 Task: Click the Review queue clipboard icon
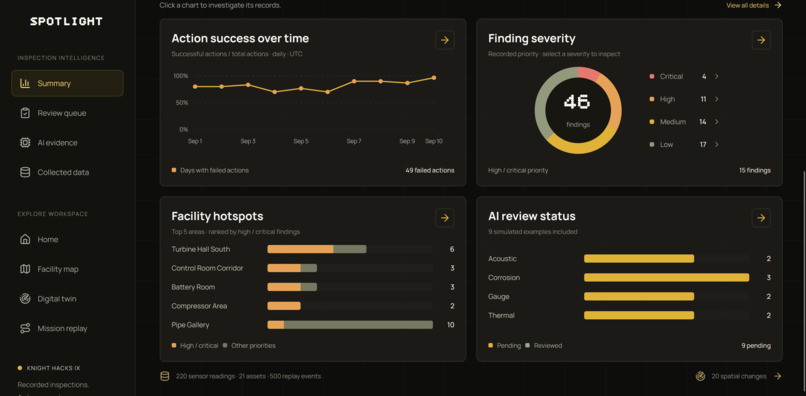(25, 113)
